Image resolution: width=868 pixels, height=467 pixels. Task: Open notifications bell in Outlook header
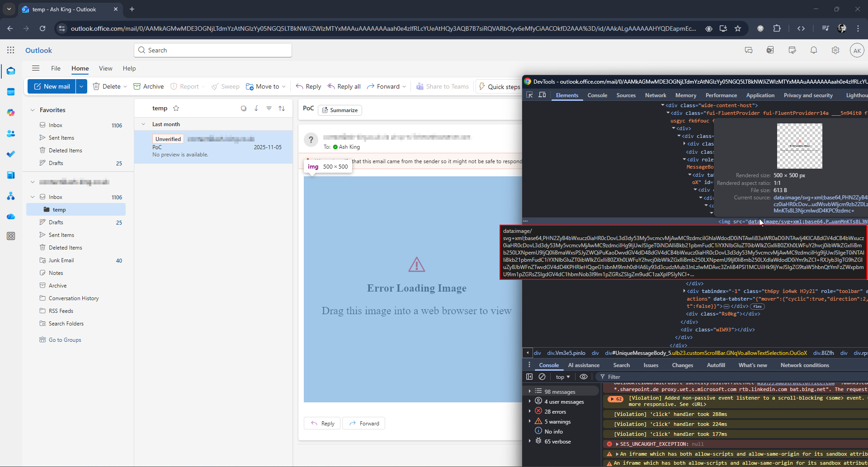[813, 50]
